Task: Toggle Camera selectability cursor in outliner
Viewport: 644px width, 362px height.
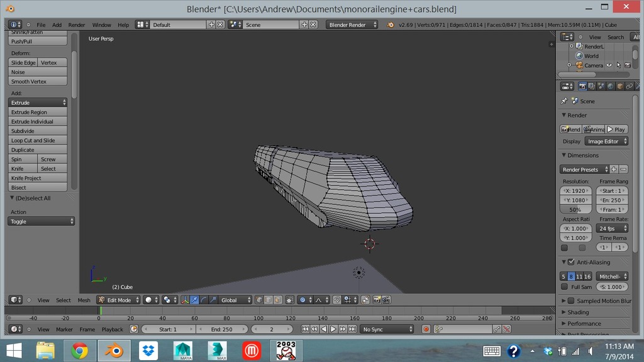Action: (619, 65)
